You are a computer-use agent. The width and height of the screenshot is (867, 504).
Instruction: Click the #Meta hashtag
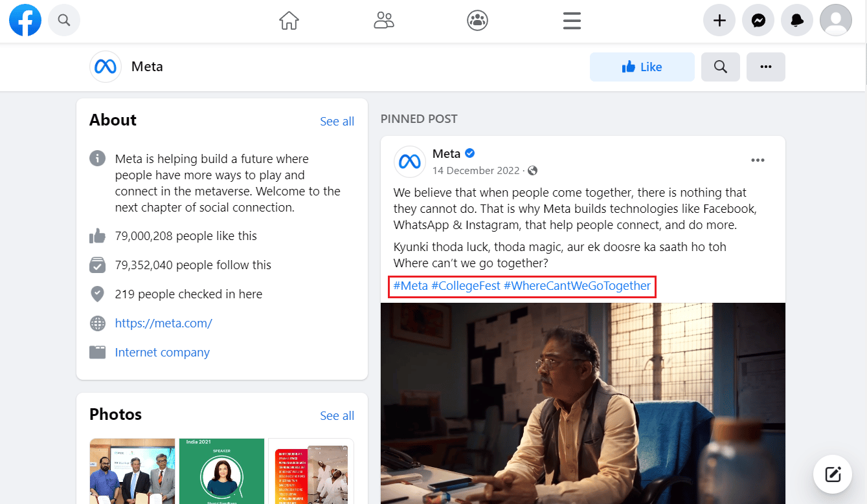coord(411,285)
